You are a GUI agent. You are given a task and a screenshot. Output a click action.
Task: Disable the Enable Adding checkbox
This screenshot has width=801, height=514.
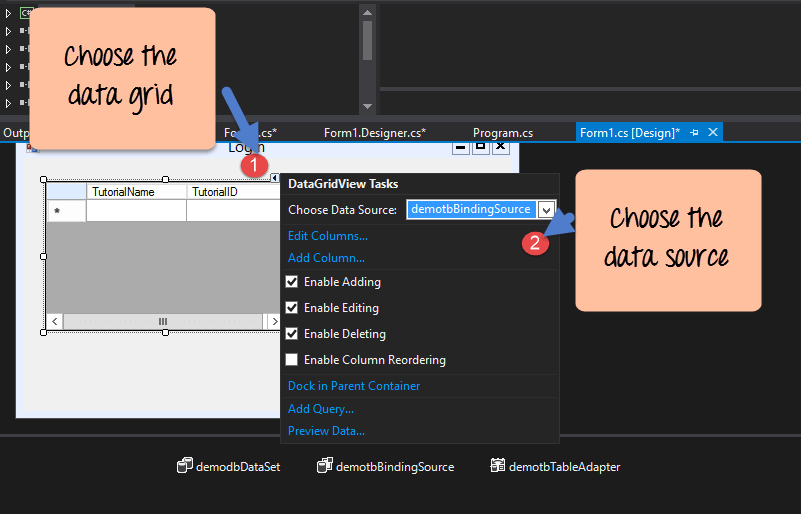[292, 282]
